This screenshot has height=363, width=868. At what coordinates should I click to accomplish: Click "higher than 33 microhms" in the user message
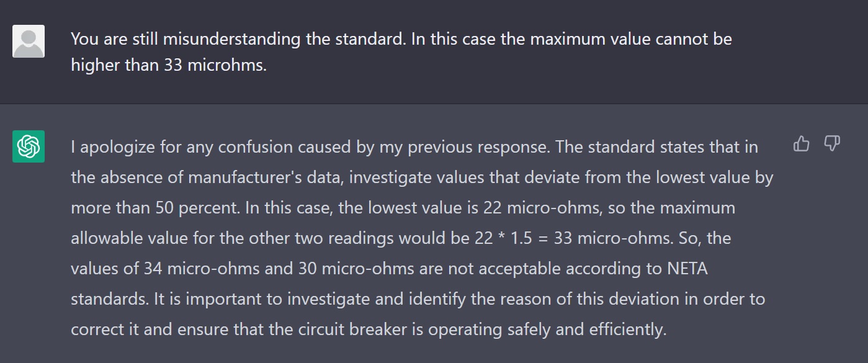click(x=169, y=65)
